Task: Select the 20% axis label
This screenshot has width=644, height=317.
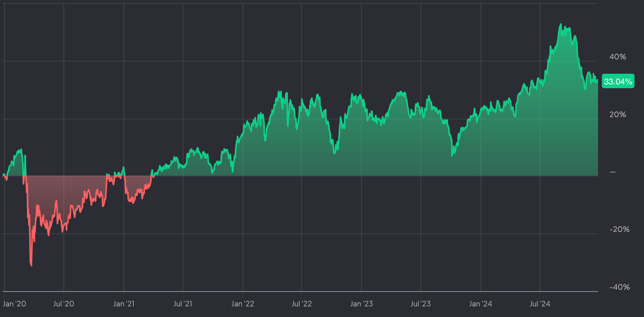Action: [x=618, y=114]
